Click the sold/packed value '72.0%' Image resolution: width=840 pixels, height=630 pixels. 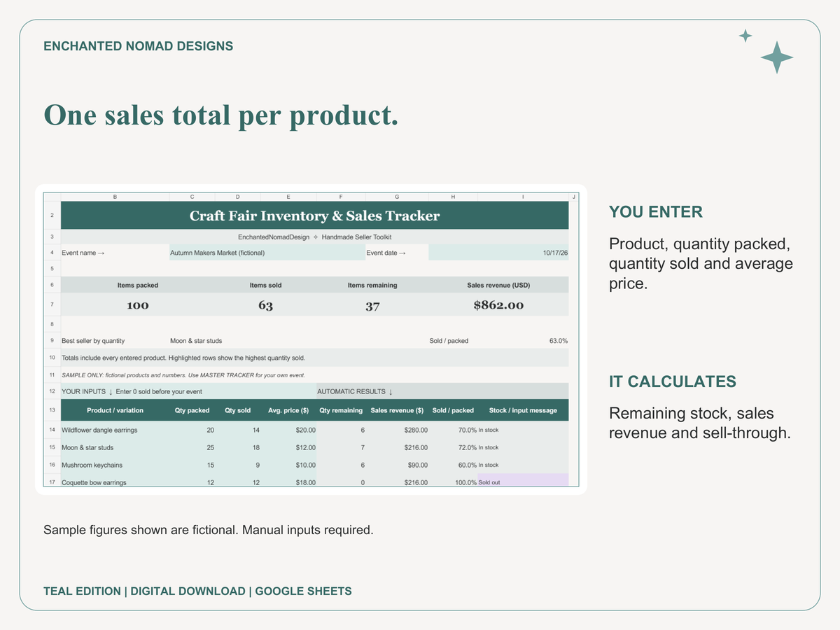coord(453,447)
